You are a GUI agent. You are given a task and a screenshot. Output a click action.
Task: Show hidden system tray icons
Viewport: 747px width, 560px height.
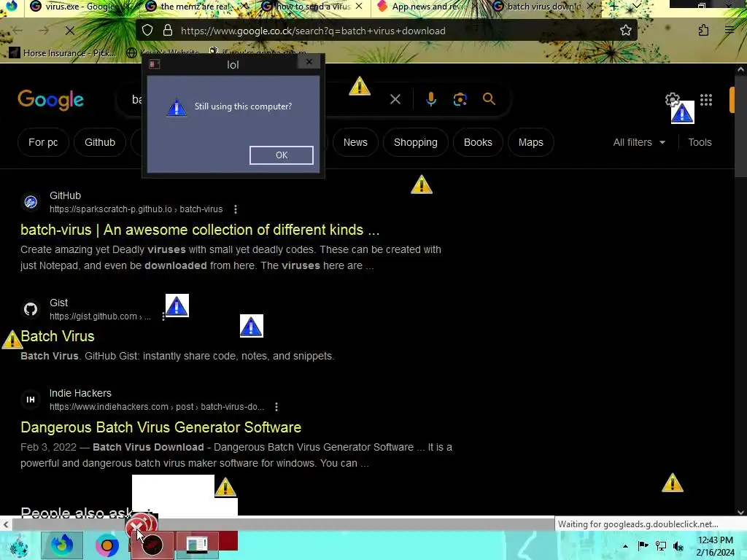625,546
